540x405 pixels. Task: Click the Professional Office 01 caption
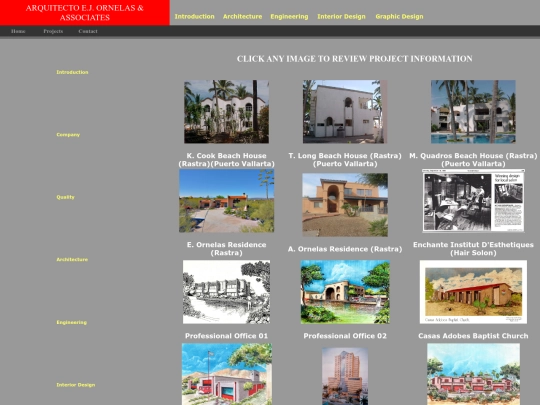[226, 336]
